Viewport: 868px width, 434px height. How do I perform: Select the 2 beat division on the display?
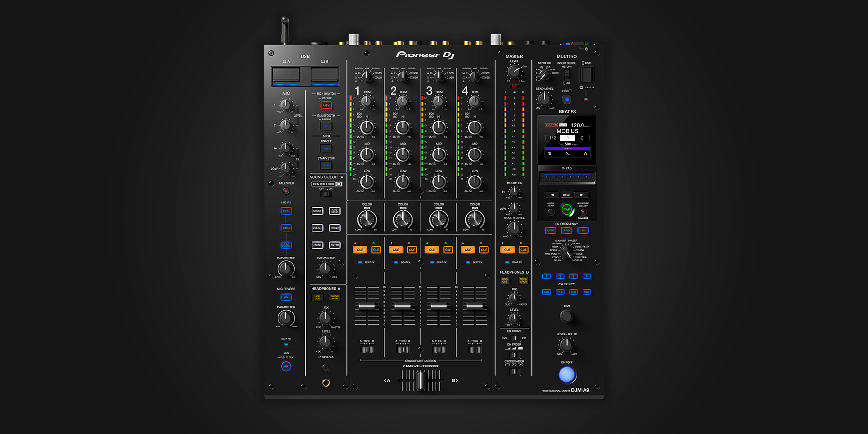(582, 138)
